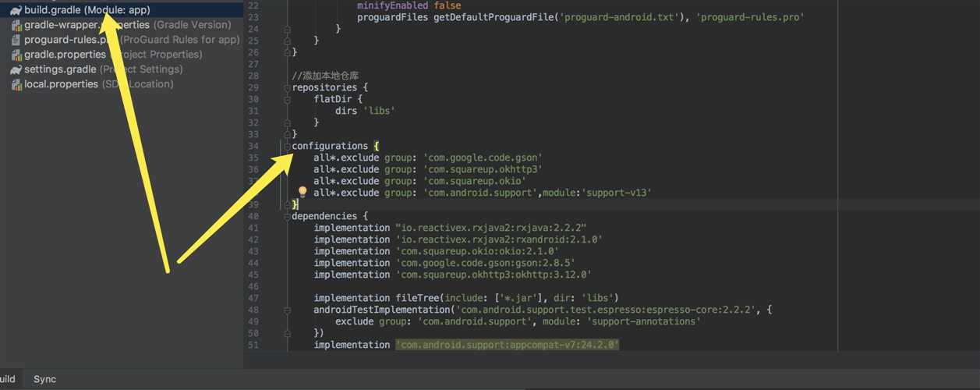
Task: Click the build.gradle elephant file icon
Action: click(x=16, y=10)
